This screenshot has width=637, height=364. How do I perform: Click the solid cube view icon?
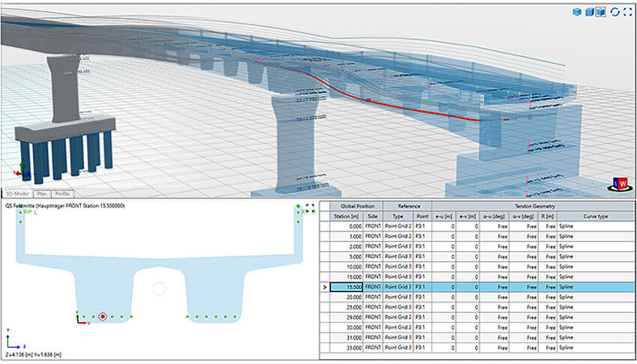point(577,12)
